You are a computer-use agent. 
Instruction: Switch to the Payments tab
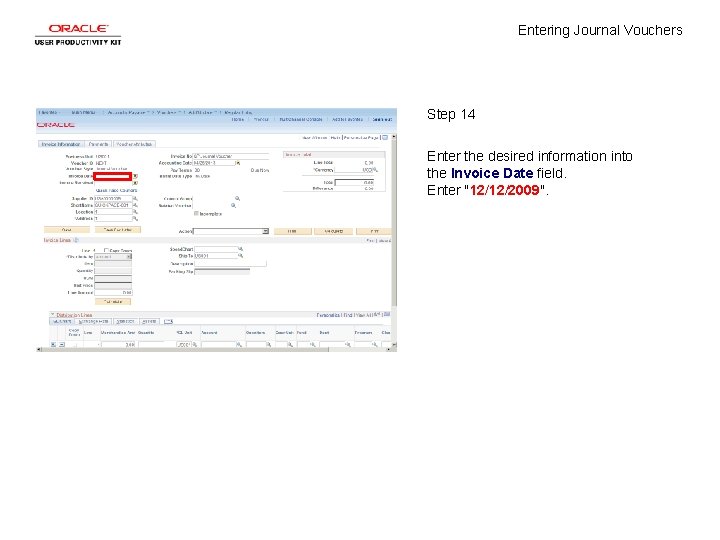[x=98, y=144]
